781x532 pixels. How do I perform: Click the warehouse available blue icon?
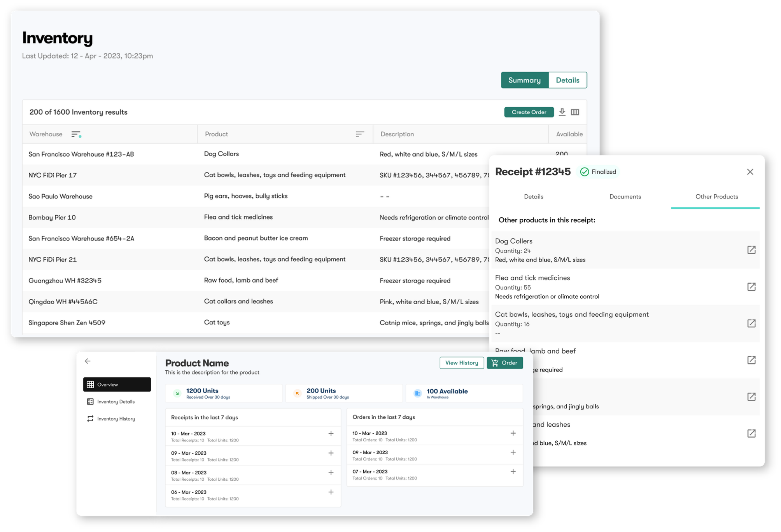click(x=418, y=393)
